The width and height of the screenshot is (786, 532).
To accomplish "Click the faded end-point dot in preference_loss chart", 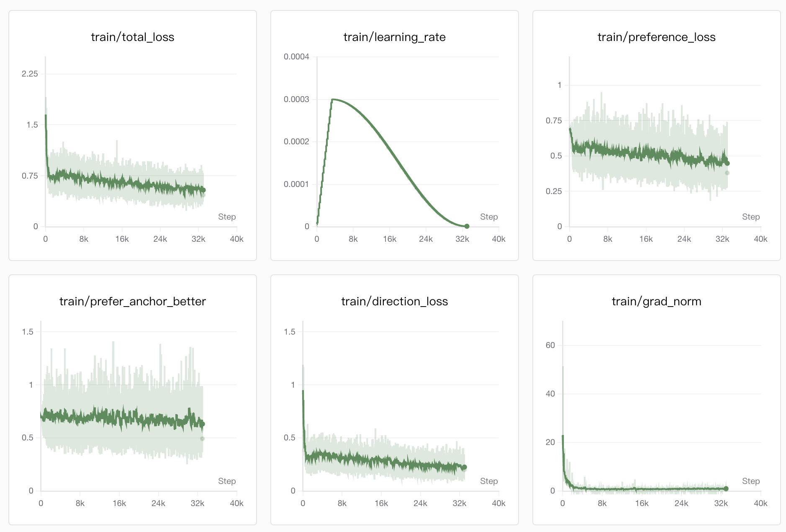I will (x=727, y=173).
